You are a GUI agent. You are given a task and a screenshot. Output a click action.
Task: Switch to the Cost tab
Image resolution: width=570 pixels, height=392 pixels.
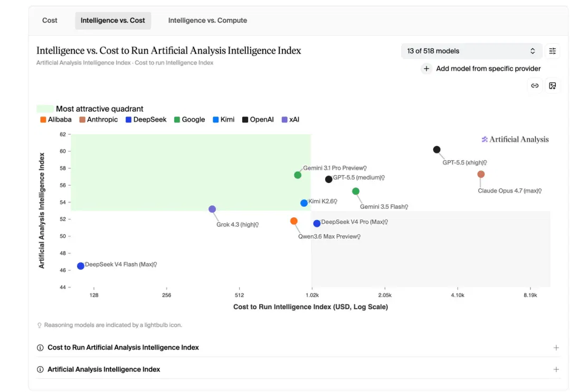click(x=50, y=21)
